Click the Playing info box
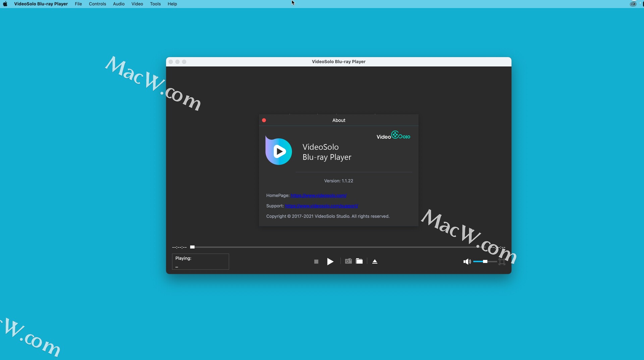Screen dimensions: 644x360 [201, 262]
